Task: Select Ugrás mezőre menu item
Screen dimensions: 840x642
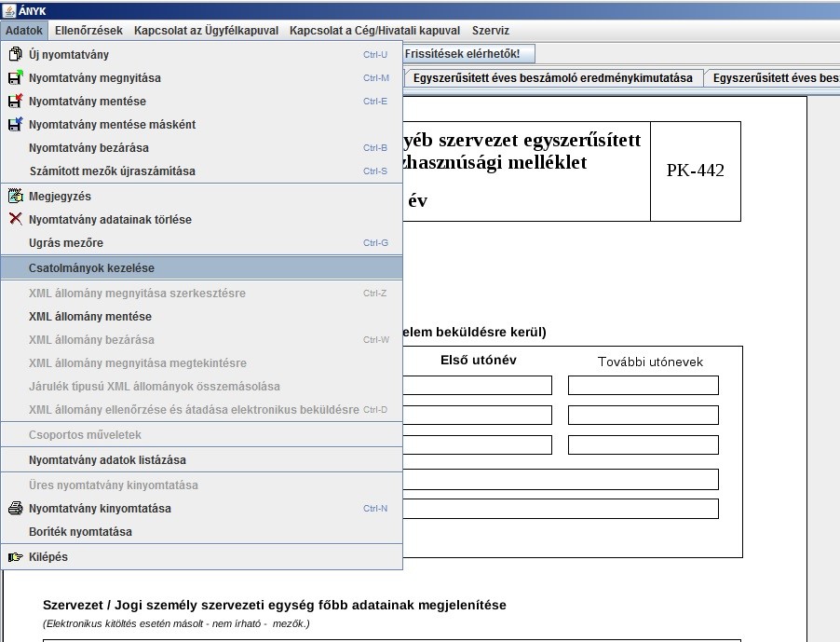Action: pos(201,243)
